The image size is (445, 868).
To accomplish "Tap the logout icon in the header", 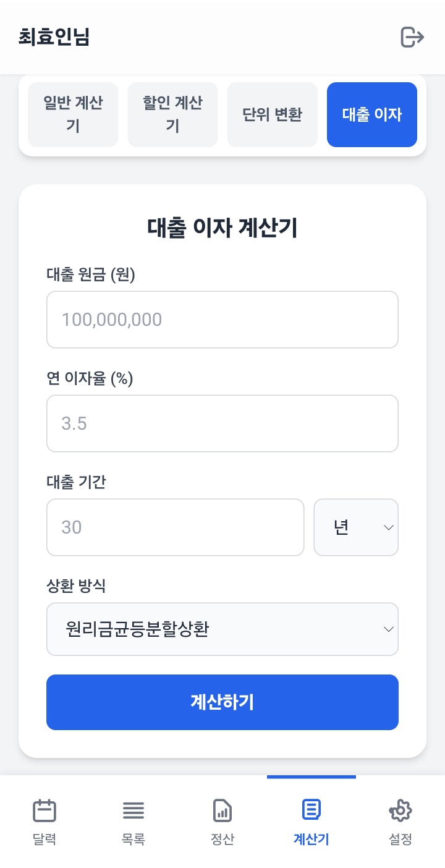I will (x=412, y=37).
